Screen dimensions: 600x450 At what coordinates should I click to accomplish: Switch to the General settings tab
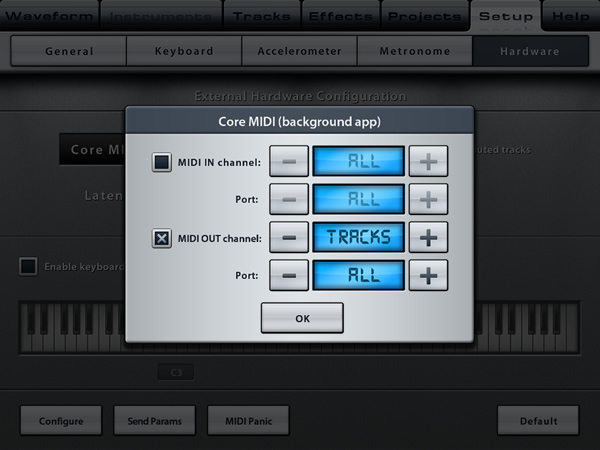pos(69,51)
